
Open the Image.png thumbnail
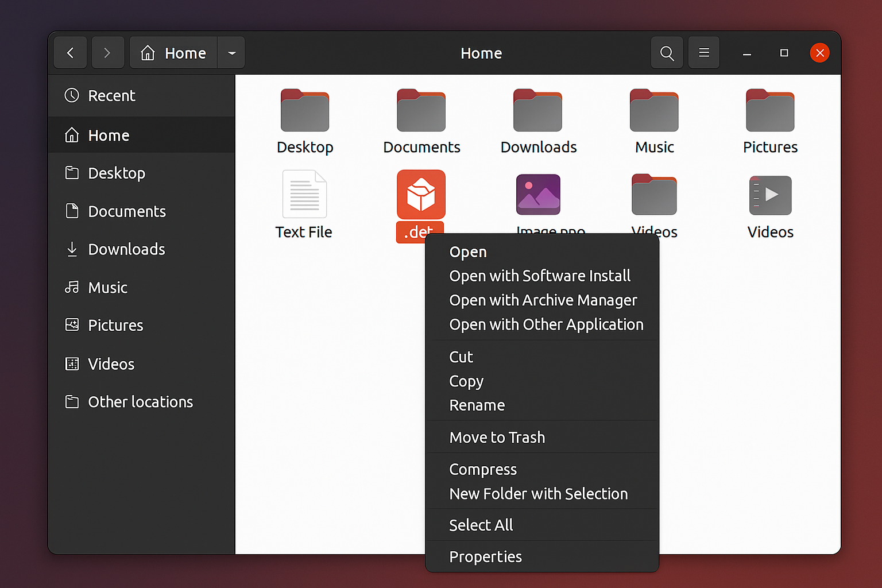pos(538,194)
